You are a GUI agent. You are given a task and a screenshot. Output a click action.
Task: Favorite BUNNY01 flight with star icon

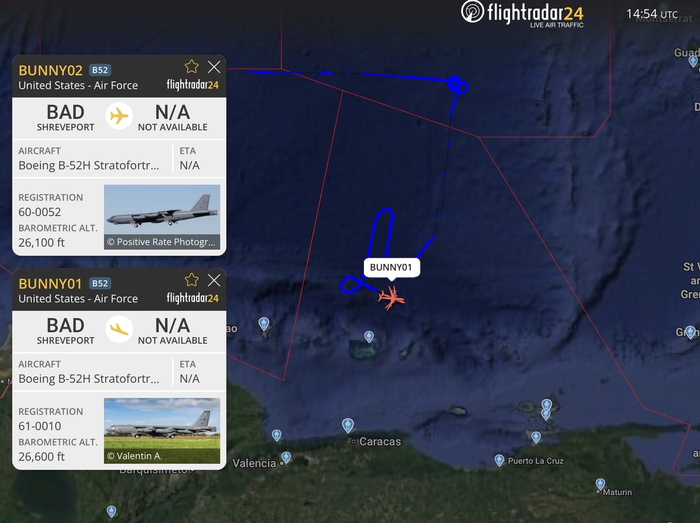point(192,280)
